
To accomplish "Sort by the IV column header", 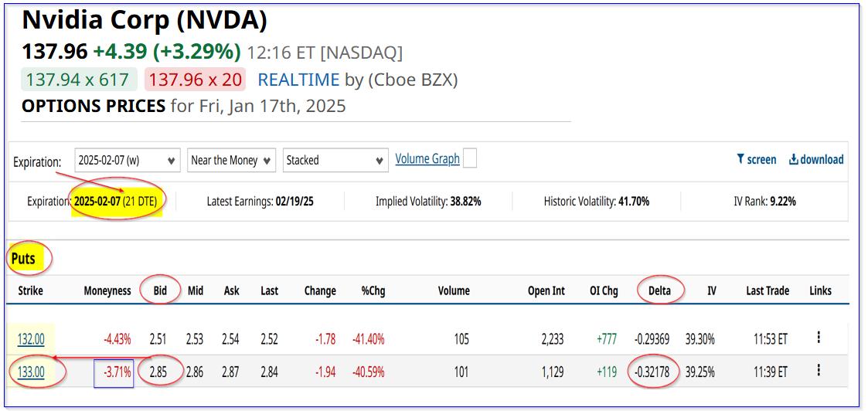I will (x=711, y=290).
